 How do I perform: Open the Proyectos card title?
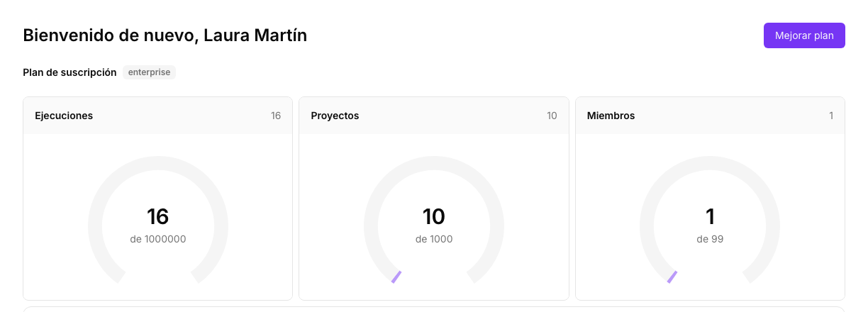point(335,116)
